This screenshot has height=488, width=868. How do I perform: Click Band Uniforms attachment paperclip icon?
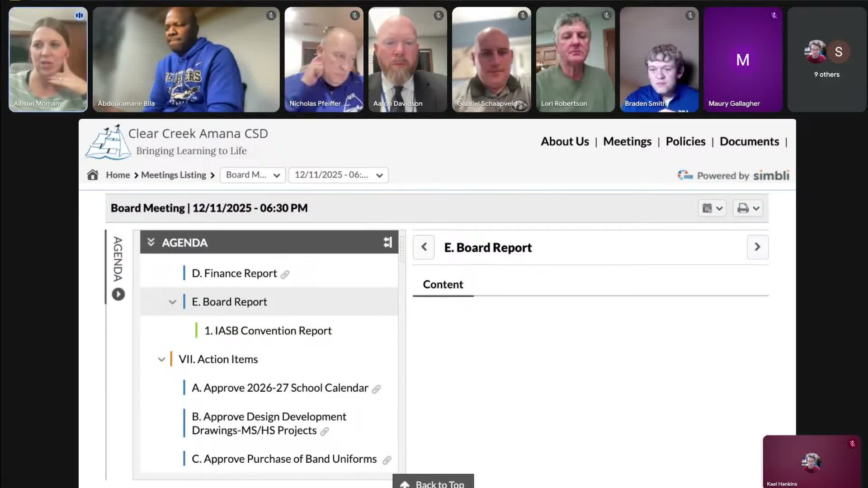coord(387,460)
